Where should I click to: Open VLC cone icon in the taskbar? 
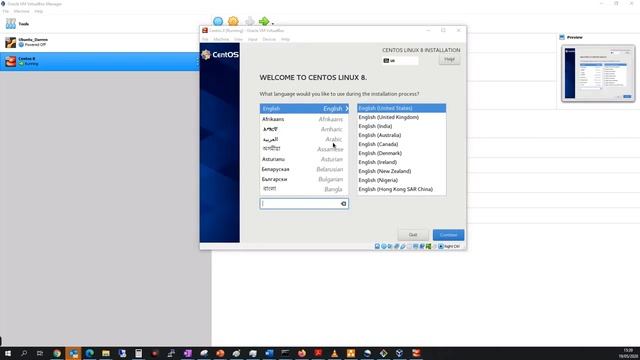[334, 353]
